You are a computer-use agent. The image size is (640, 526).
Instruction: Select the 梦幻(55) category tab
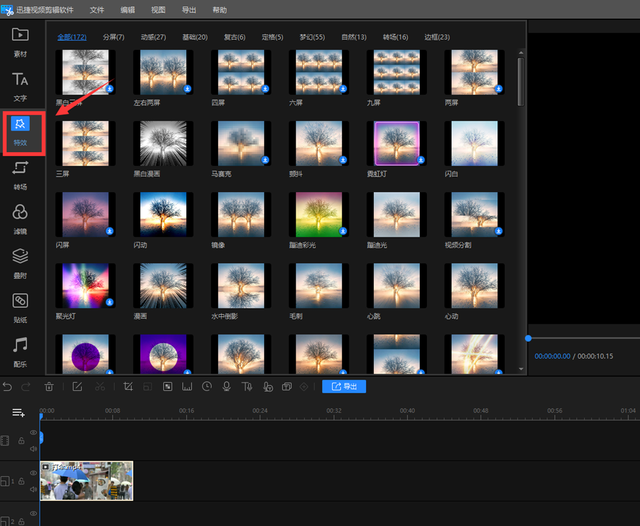(312, 37)
